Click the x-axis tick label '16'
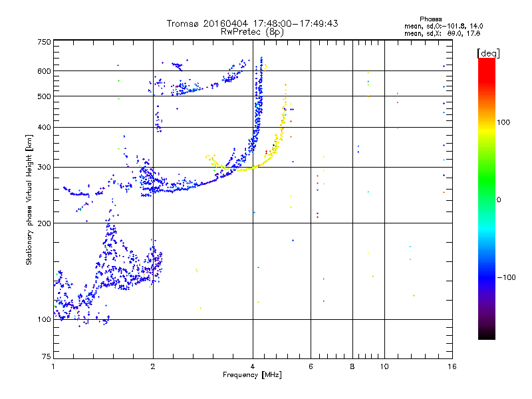532x399 pixels. point(452,366)
